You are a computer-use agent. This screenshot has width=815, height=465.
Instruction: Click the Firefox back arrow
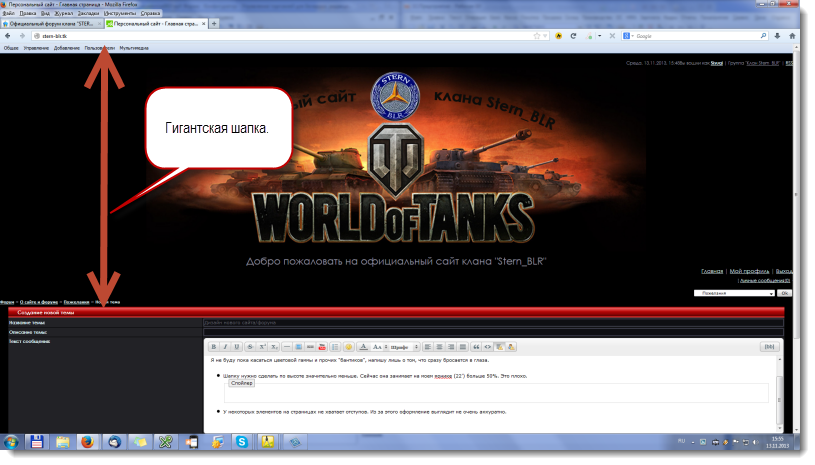[x=8, y=36]
